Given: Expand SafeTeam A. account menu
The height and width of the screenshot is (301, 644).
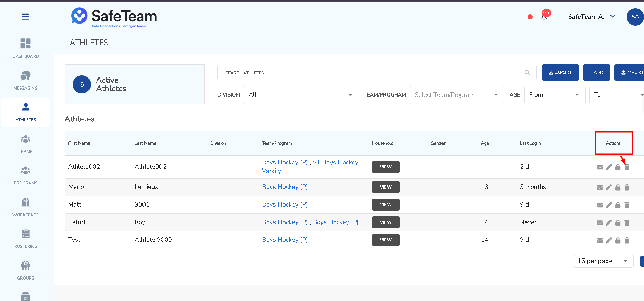Looking at the screenshot, I should 591,17.
